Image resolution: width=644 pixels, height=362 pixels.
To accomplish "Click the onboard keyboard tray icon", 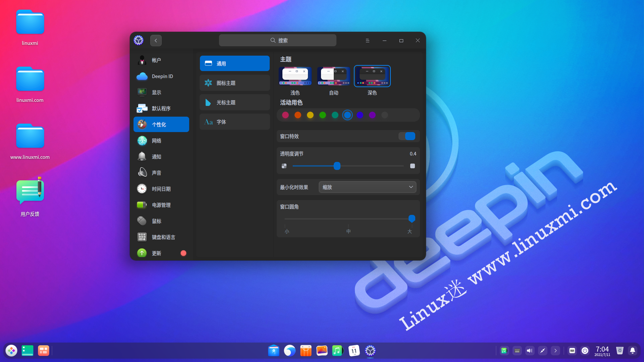I will (x=572, y=351).
